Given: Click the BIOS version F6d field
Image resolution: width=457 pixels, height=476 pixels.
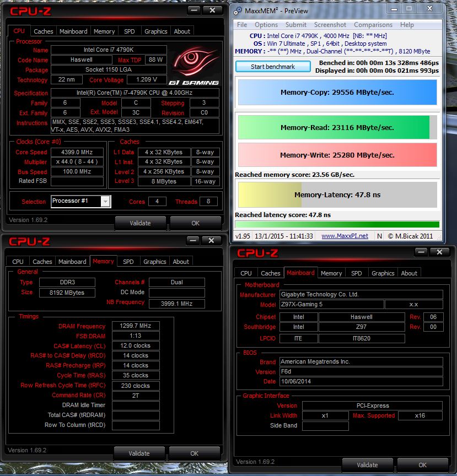Looking at the screenshot, I should point(361,371).
